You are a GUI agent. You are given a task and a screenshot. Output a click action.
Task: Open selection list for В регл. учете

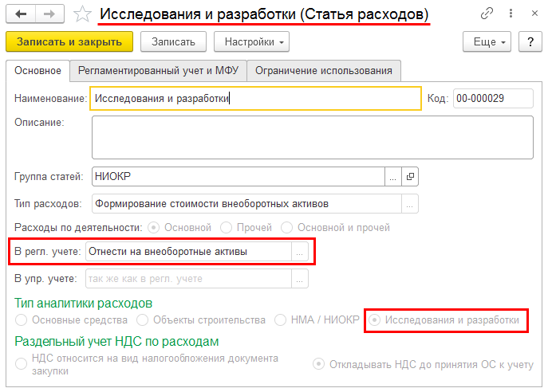click(299, 252)
